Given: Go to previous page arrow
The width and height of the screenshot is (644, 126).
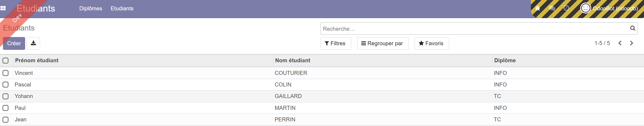Looking at the screenshot, I should coord(620,43).
